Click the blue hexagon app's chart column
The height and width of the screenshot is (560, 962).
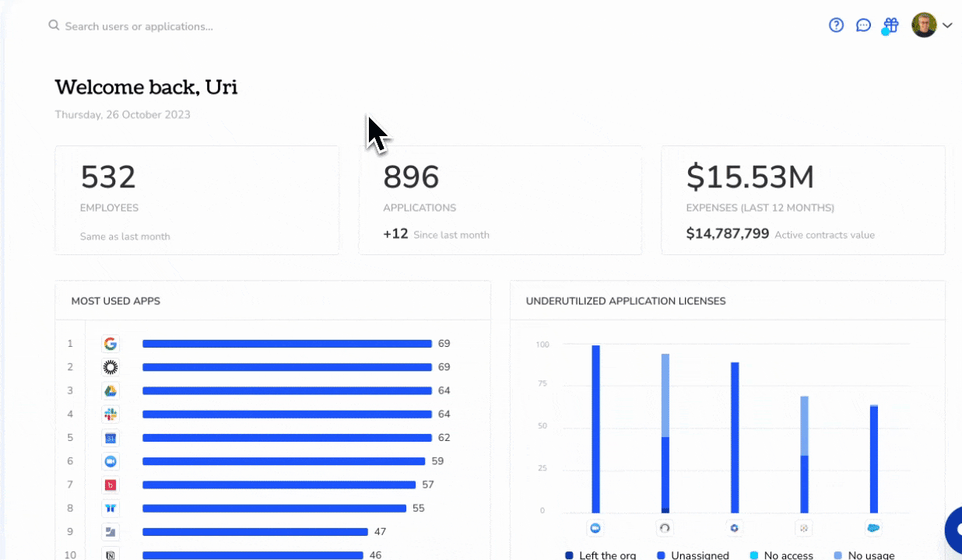[x=735, y=438]
